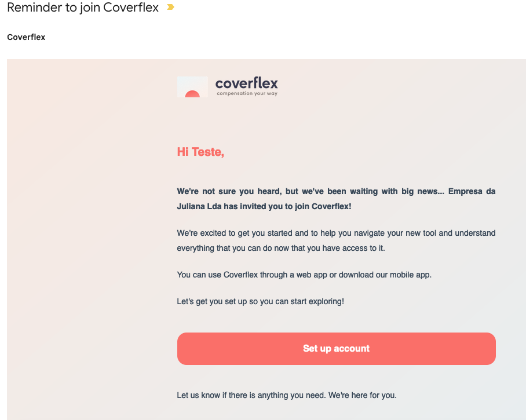Click the sentence Let's get you set up

(260, 302)
